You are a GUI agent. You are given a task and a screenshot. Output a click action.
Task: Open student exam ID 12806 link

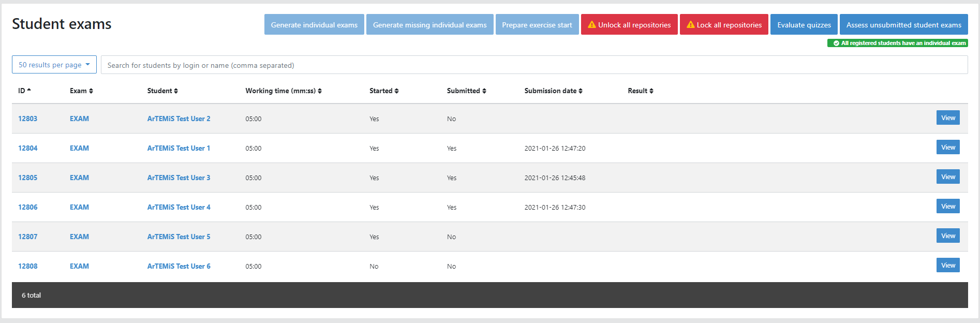click(x=28, y=207)
